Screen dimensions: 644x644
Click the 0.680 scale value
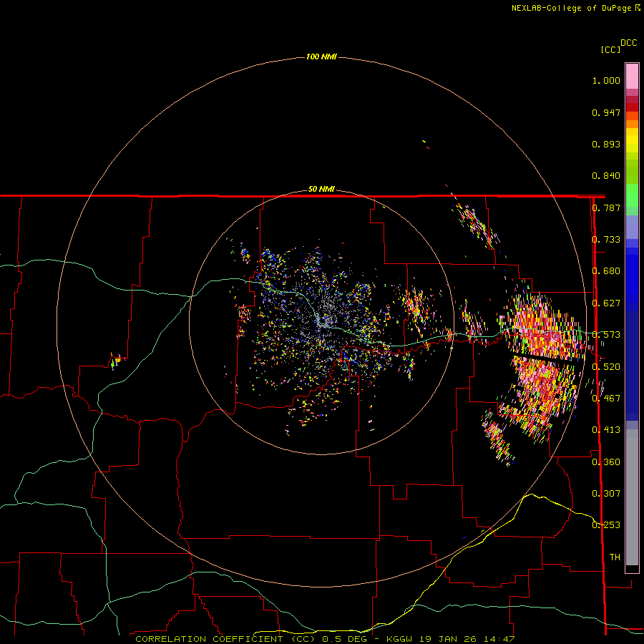pyautogui.click(x=606, y=271)
